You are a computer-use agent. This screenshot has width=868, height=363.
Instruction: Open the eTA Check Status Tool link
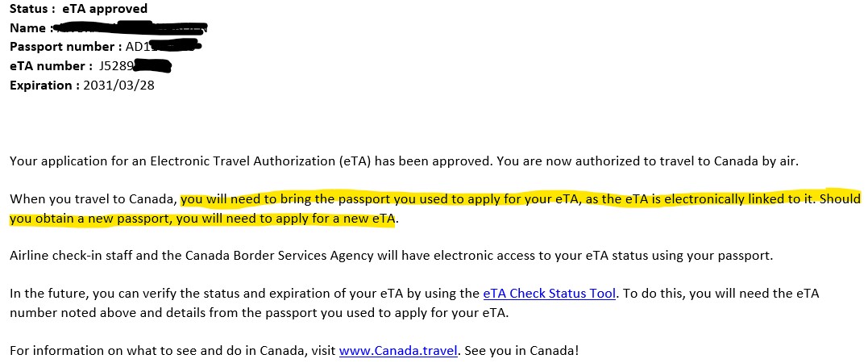click(x=549, y=294)
